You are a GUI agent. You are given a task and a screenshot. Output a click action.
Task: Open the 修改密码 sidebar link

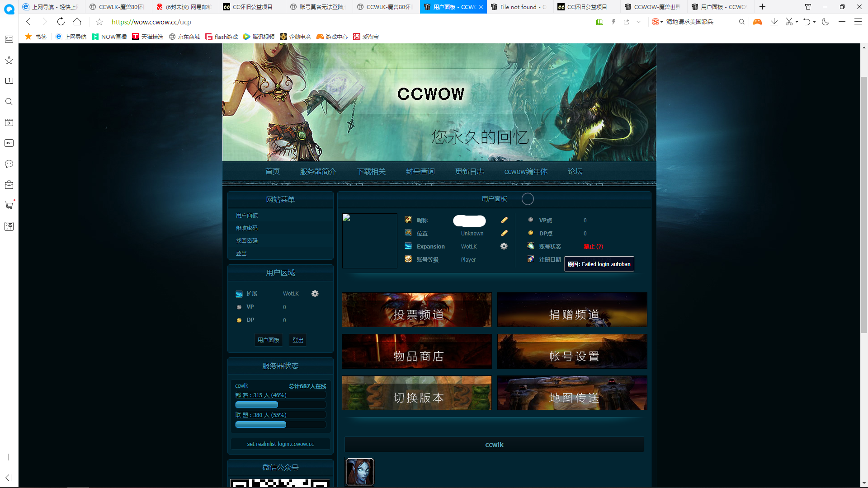[246, 228]
